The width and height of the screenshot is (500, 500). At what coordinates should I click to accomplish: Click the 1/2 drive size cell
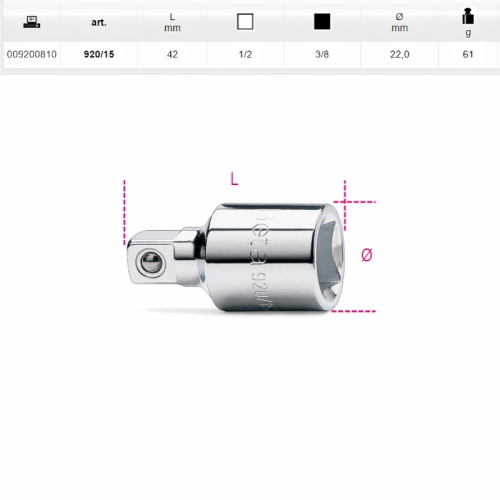click(x=245, y=54)
